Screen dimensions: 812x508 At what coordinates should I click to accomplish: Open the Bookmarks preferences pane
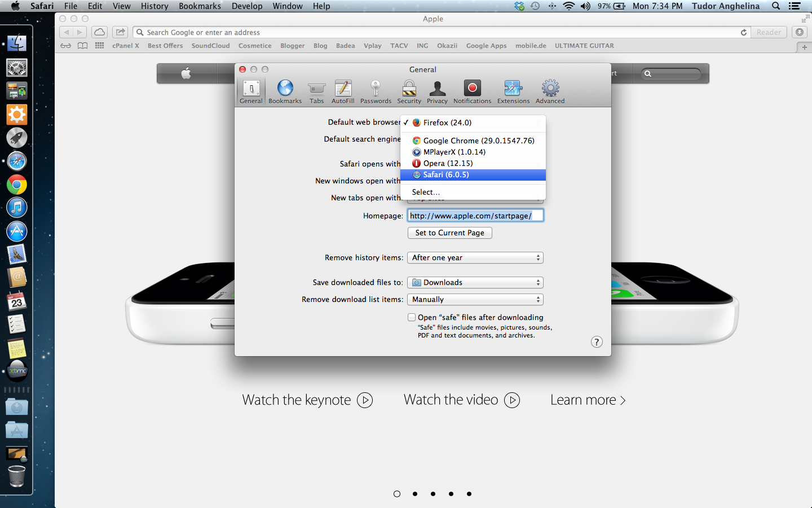click(x=285, y=92)
